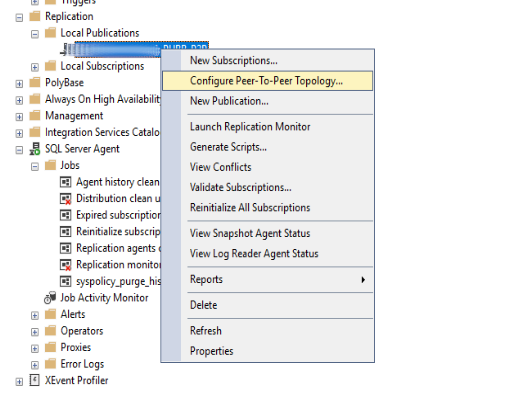This screenshot has height=402, width=528.
Task: Expand the Alerts node
Action: pyautogui.click(x=35, y=315)
